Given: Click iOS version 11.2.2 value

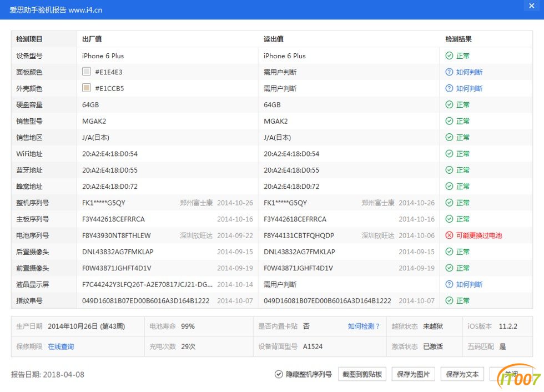Looking at the screenshot, I should click(508, 326).
